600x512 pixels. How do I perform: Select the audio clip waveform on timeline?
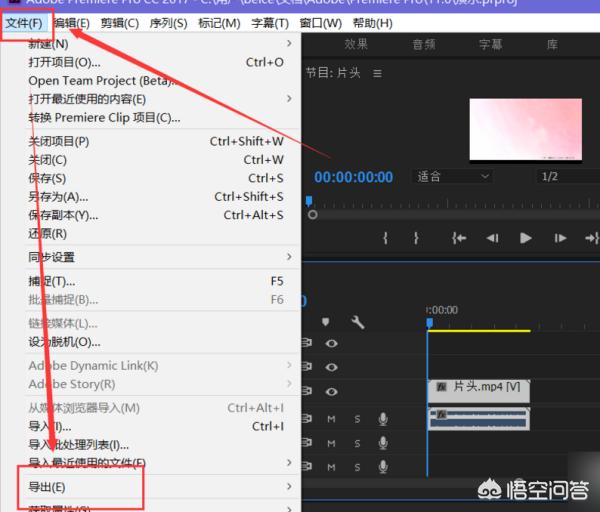479,419
